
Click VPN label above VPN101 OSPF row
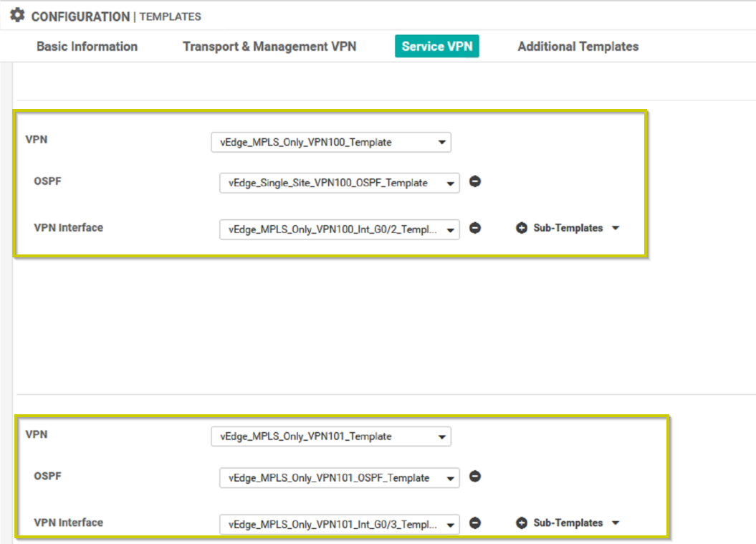37,434
